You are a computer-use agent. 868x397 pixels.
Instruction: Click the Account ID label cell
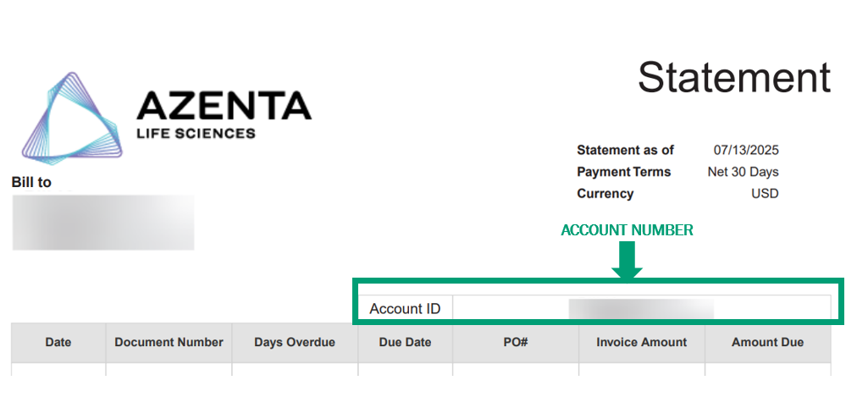pyautogui.click(x=405, y=309)
